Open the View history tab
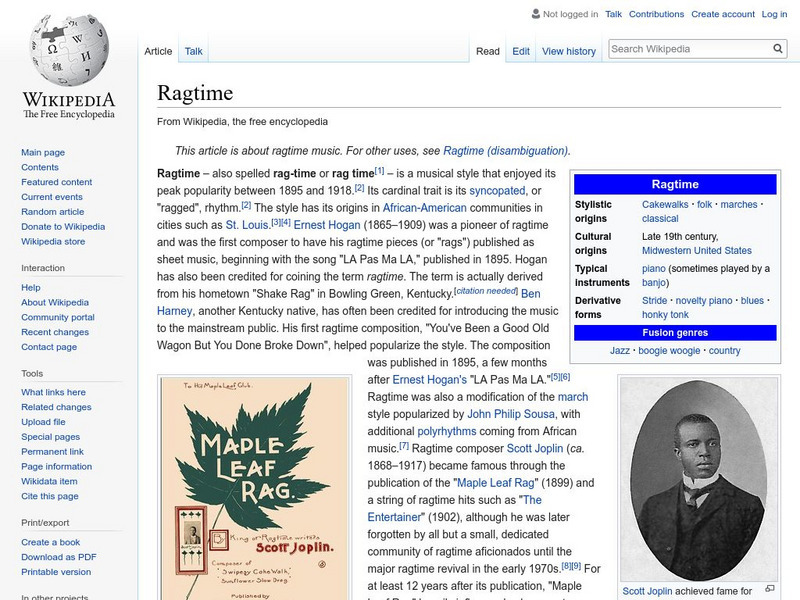Screen dimensions: 800x600 (x=568, y=51)
